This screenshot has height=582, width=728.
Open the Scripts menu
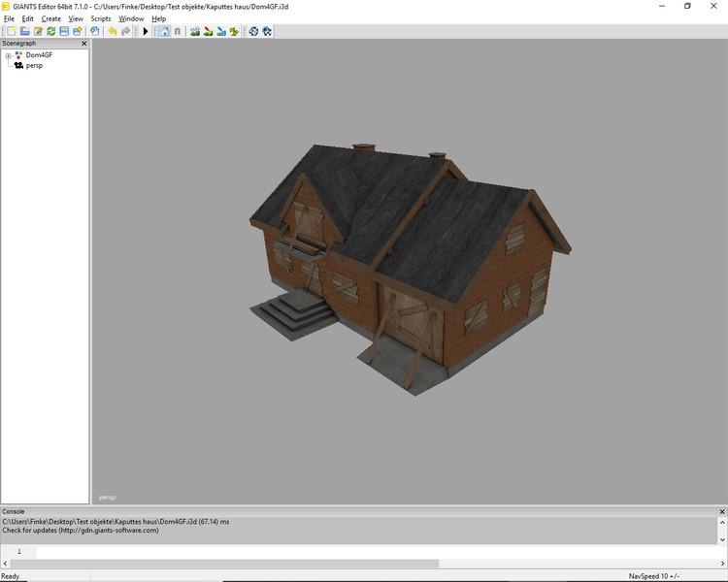pyautogui.click(x=100, y=18)
